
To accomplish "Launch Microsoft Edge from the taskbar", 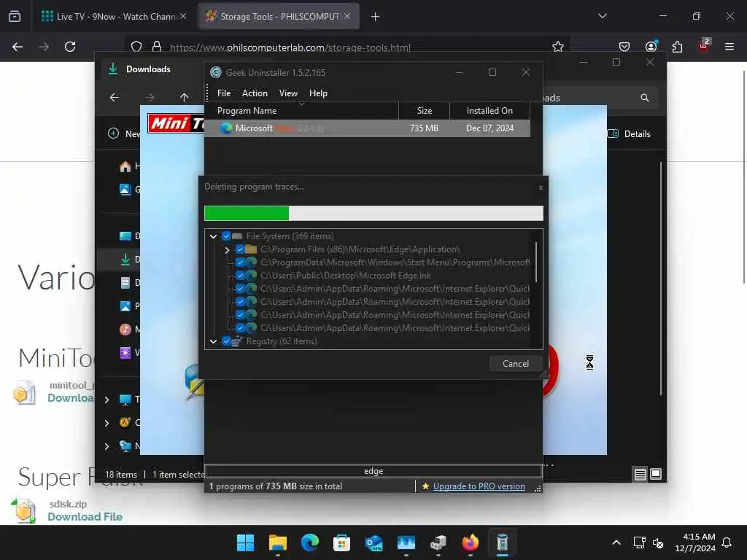I will coord(309,542).
